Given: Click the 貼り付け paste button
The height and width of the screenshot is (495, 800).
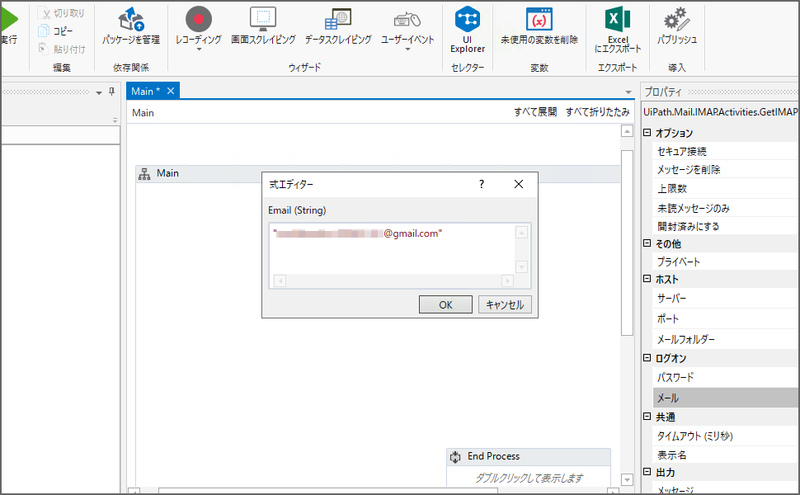Looking at the screenshot, I should [62, 49].
